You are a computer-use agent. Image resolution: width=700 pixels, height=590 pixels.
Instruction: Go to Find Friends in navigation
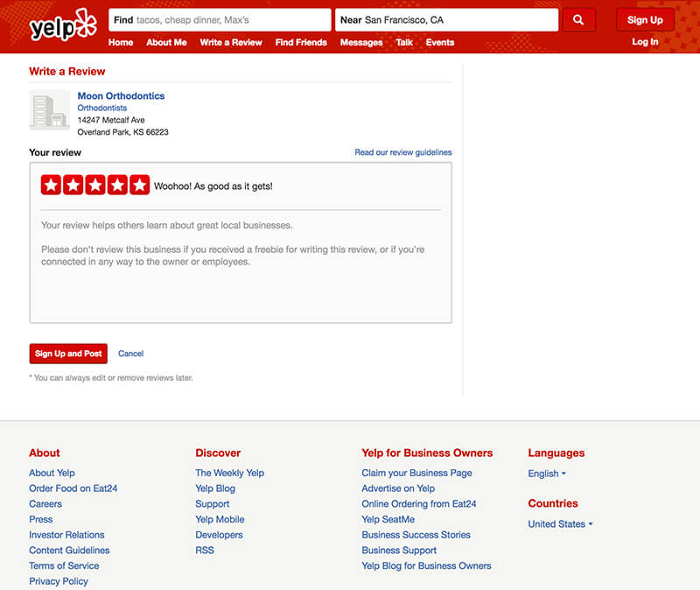click(302, 42)
